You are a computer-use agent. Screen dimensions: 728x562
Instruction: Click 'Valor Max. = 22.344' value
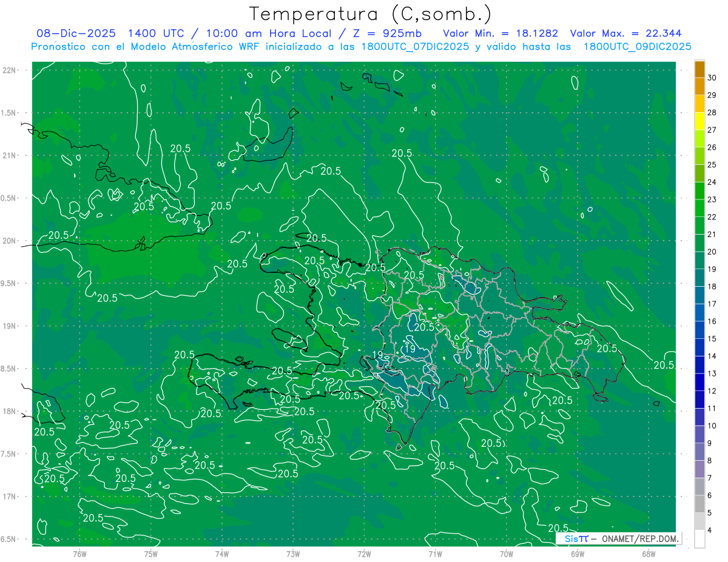pyautogui.click(x=625, y=33)
